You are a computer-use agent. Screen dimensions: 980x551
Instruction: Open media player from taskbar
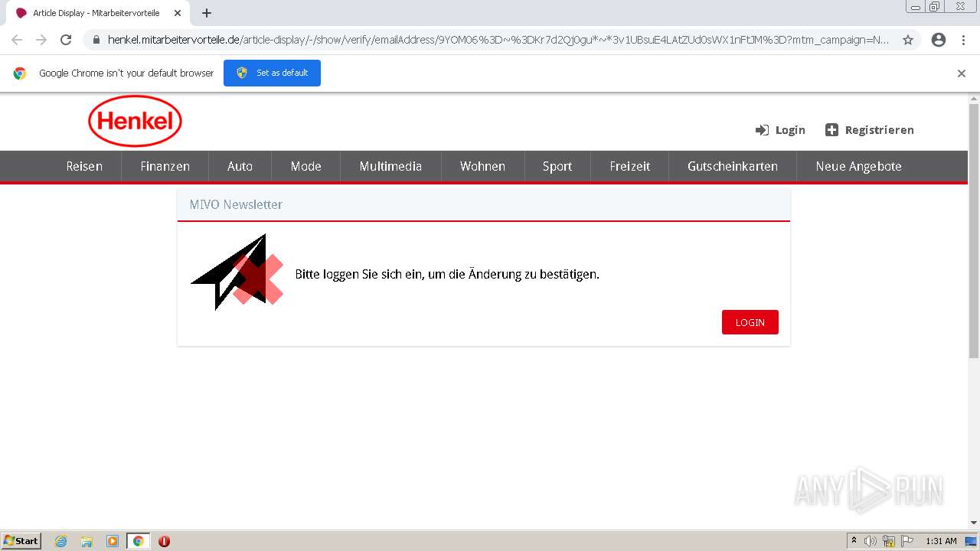coord(113,541)
